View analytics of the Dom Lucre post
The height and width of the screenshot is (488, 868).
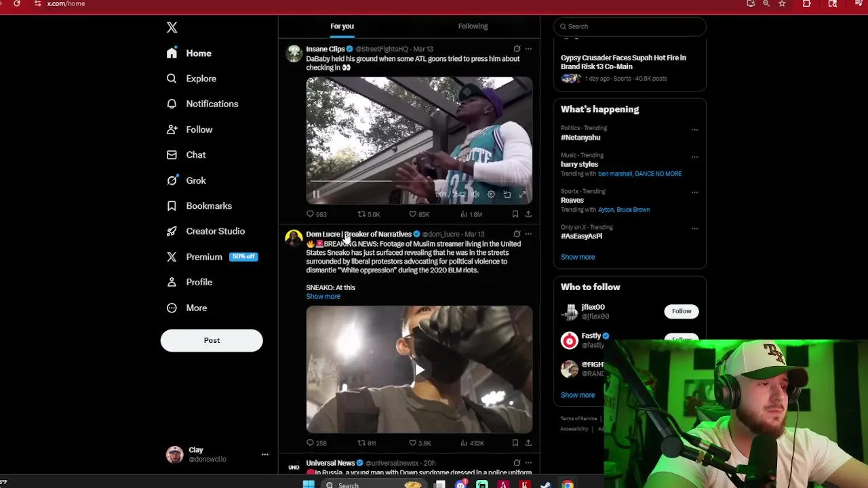(x=471, y=443)
